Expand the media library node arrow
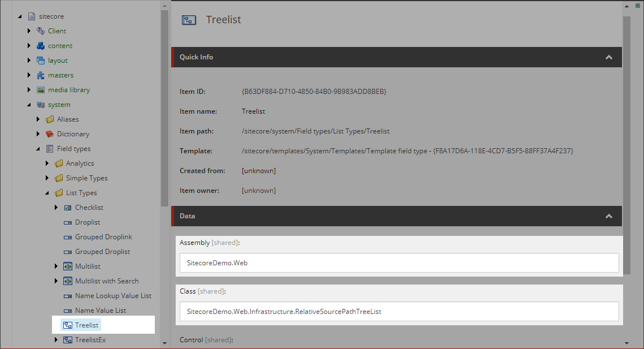 click(29, 89)
